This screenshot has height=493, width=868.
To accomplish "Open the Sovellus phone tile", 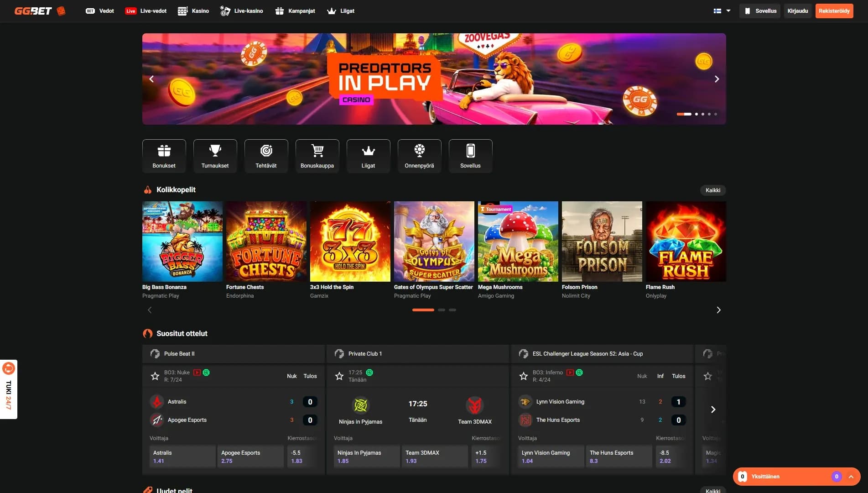I will [471, 156].
